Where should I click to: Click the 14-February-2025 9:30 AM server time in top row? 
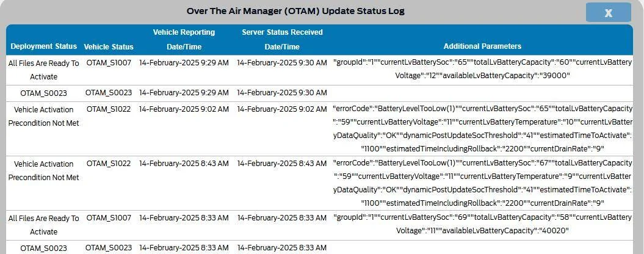tap(282, 63)
